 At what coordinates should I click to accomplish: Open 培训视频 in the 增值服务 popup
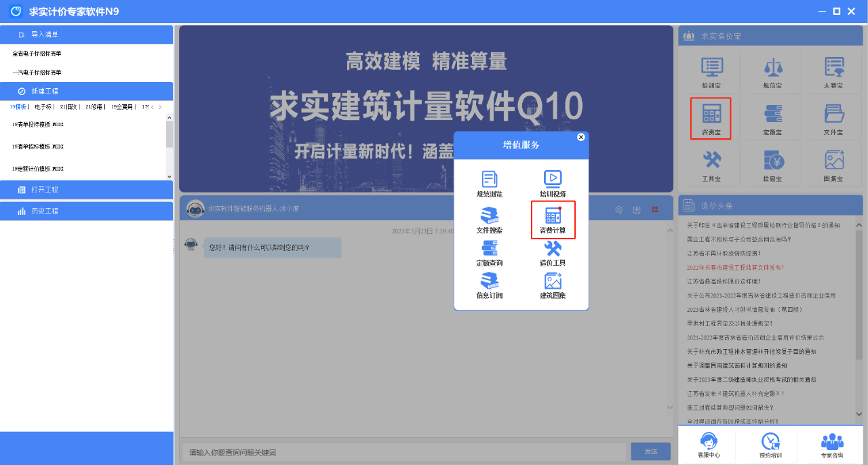tap(553, 184)
